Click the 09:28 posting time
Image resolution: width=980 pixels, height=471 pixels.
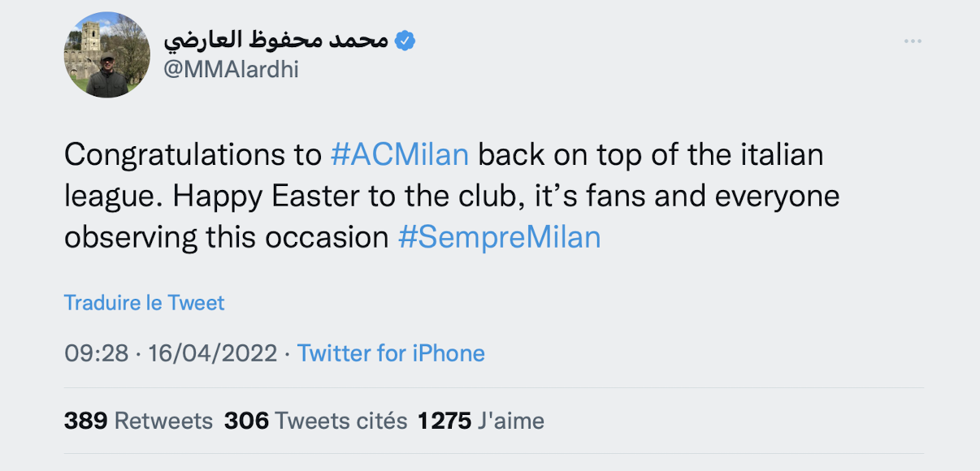pyautogui.click(x=96, y=353)
